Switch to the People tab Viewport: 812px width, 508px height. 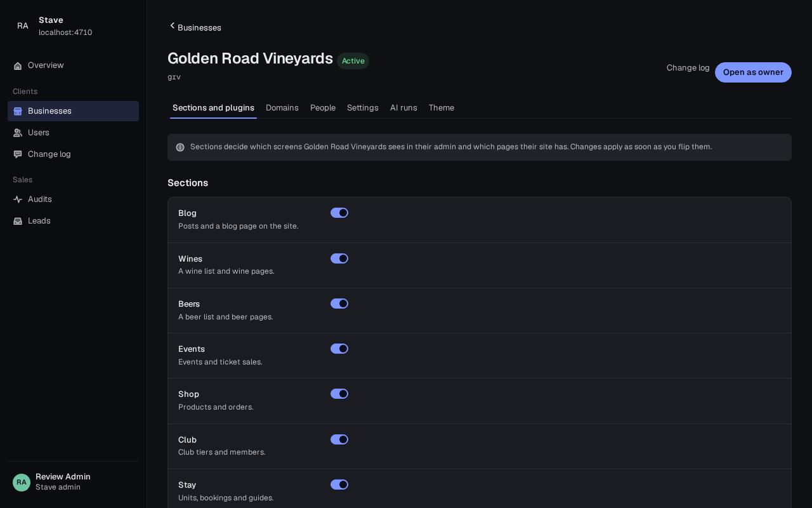coord(323,108)
